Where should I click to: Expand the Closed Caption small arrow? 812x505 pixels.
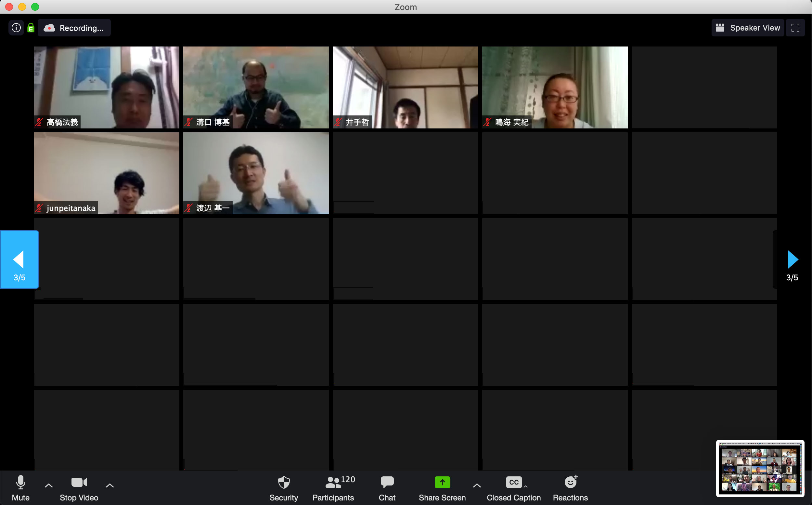pyautogui.click(x=526, y=487)
